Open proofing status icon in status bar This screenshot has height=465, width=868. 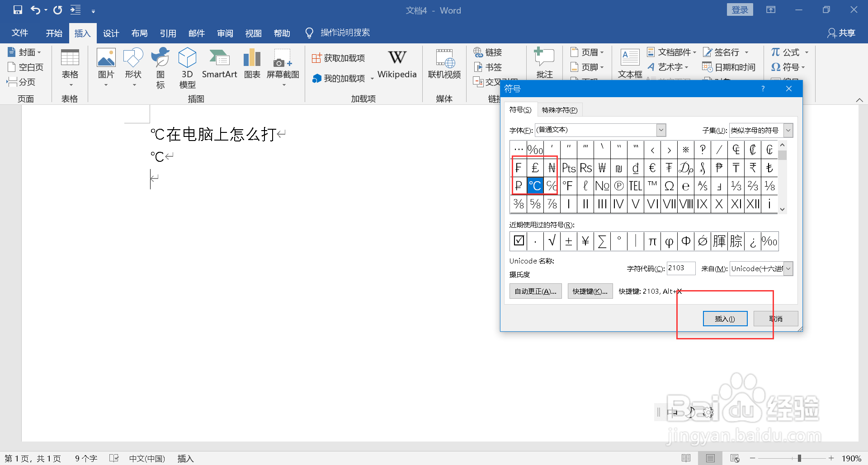[114, 458]
